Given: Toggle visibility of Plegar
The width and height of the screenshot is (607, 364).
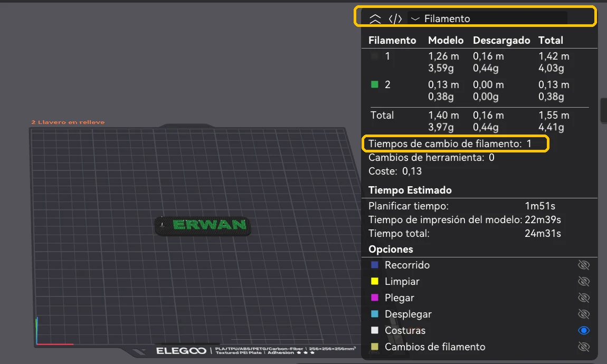Looking at the screenshot, I should click(583, 298).
